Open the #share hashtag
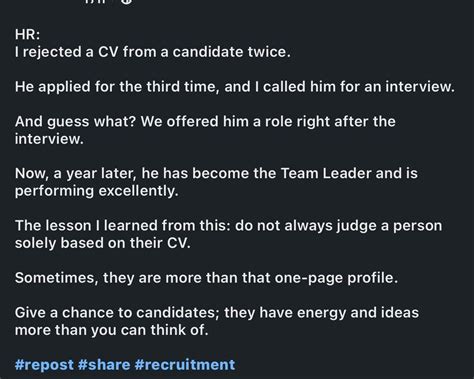The height and width of the screenshot is (379, 474). (104, 364)
